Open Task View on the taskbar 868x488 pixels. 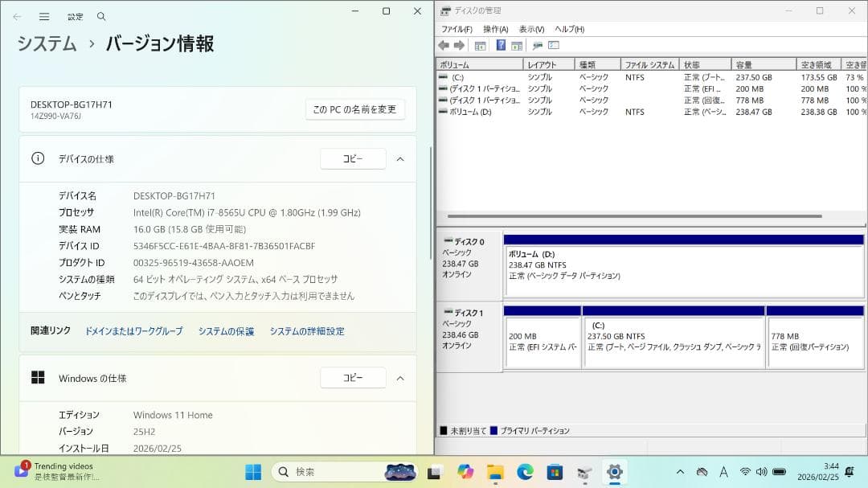[434, 472]
